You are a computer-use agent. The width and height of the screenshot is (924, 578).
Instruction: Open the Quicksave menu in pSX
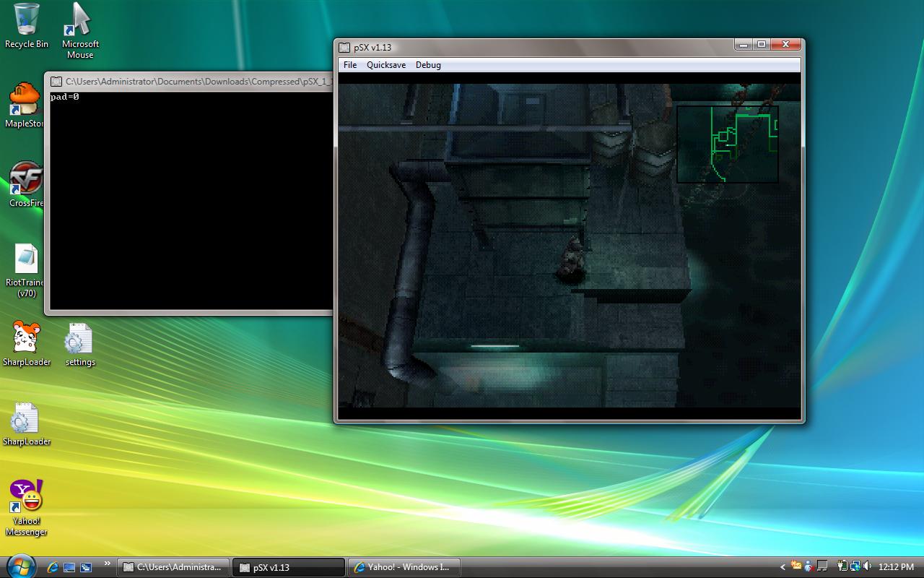tap(385, 65)
